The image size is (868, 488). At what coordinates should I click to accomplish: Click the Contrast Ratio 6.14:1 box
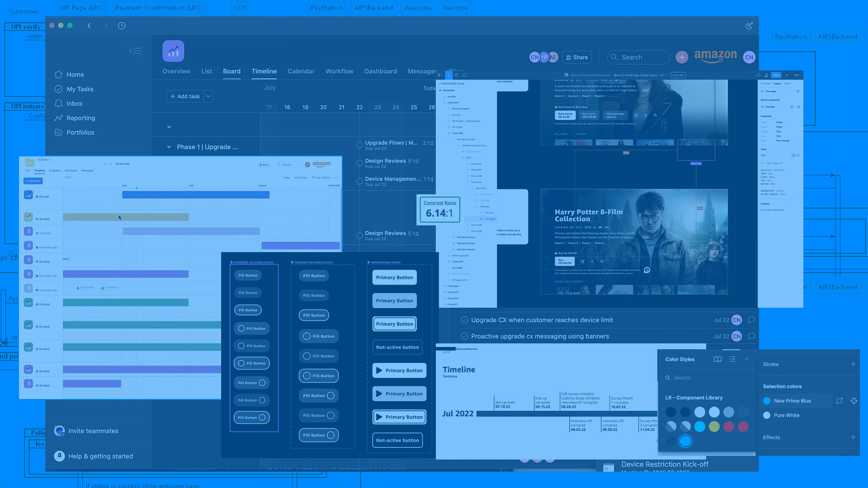pos(440,210)
